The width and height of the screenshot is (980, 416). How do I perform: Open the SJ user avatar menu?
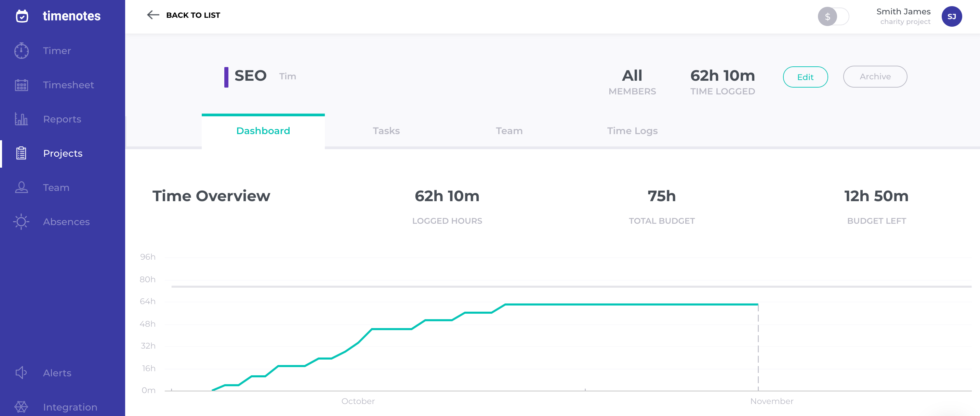click(952, 16)
